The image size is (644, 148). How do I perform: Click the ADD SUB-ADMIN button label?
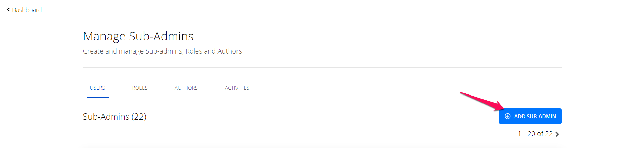click(x=535, y=117)
